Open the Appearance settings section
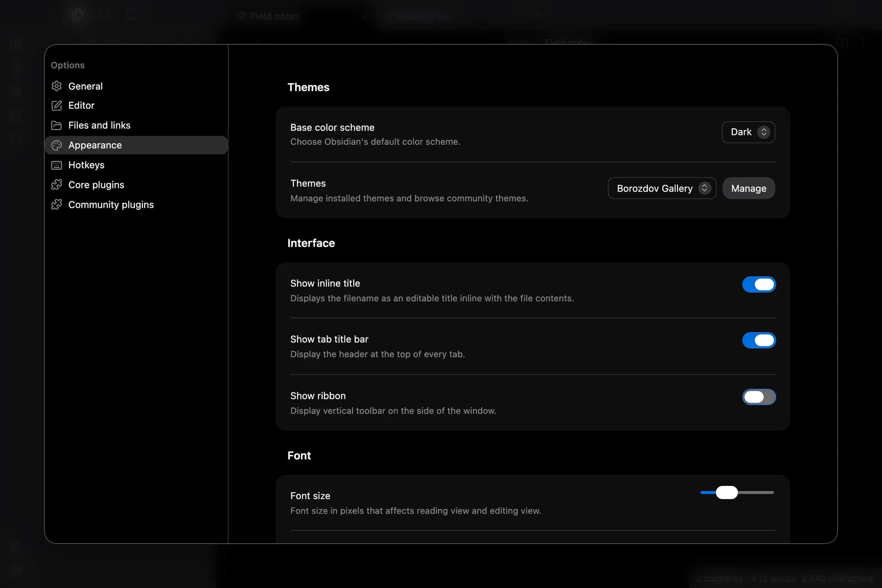Viewport: 882px width, 588px height. pos(136,145)
